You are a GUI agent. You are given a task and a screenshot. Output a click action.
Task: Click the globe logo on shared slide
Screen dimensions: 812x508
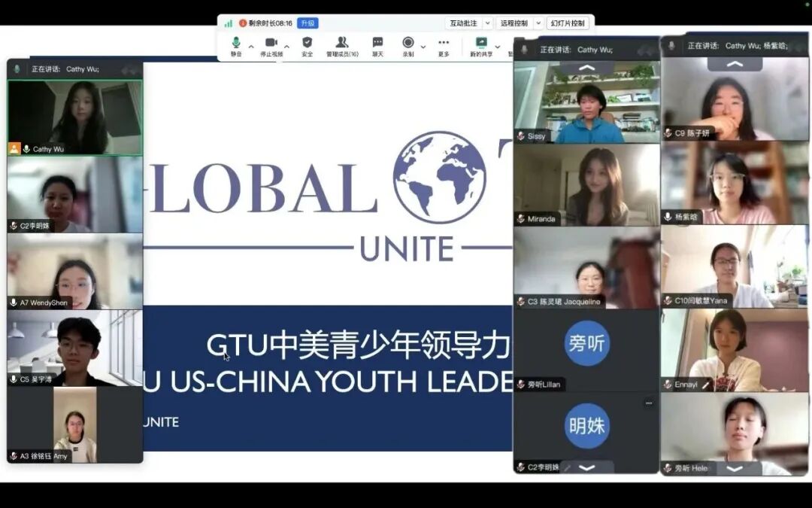click(x=440, y=177)
